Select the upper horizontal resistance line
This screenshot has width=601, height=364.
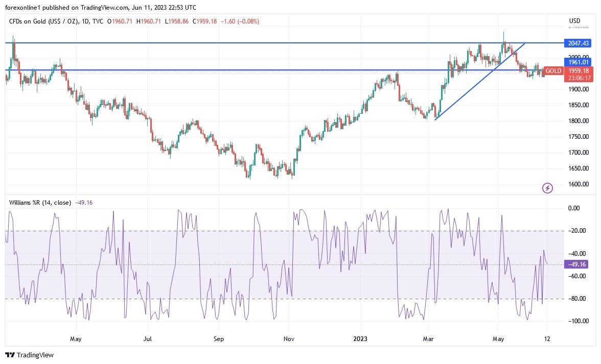[256, 43]
